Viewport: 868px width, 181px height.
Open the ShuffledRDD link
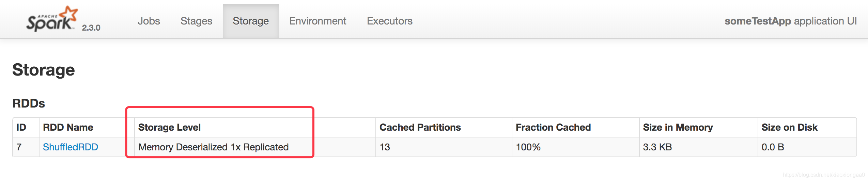(71, 147)
